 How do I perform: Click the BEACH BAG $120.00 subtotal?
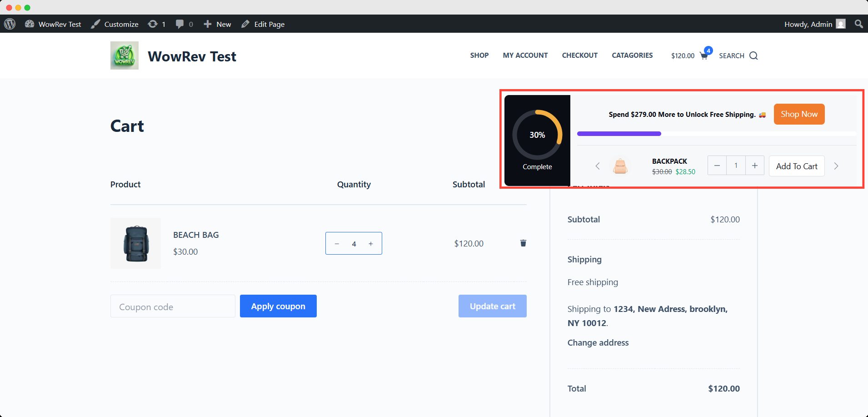469,244
